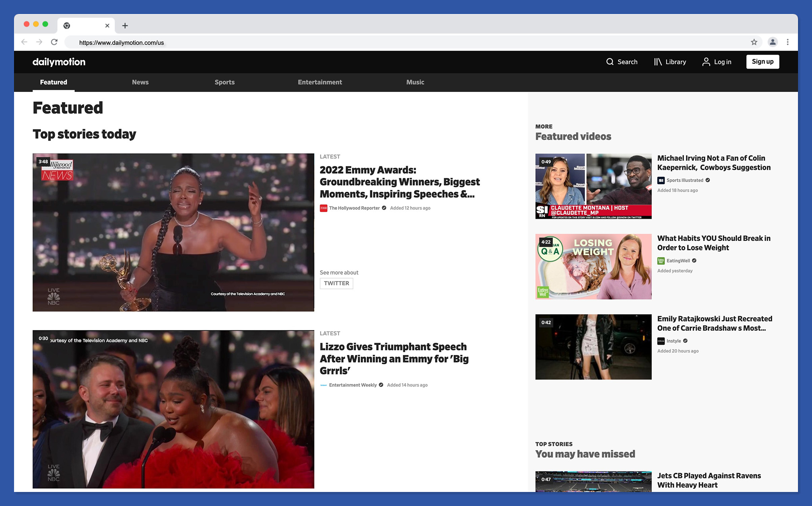Click the browser profile avatar

772,42
